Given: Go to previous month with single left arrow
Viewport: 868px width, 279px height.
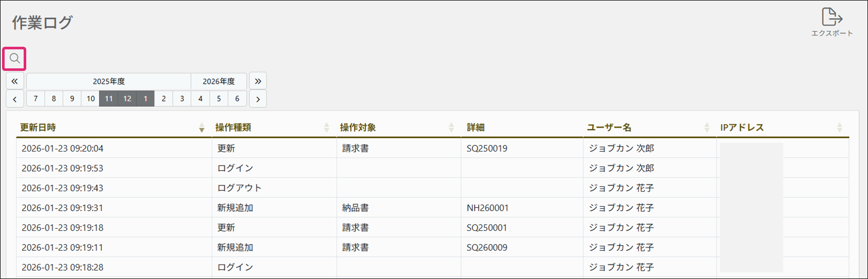Looking at the screenshot, I should (15, 99).
